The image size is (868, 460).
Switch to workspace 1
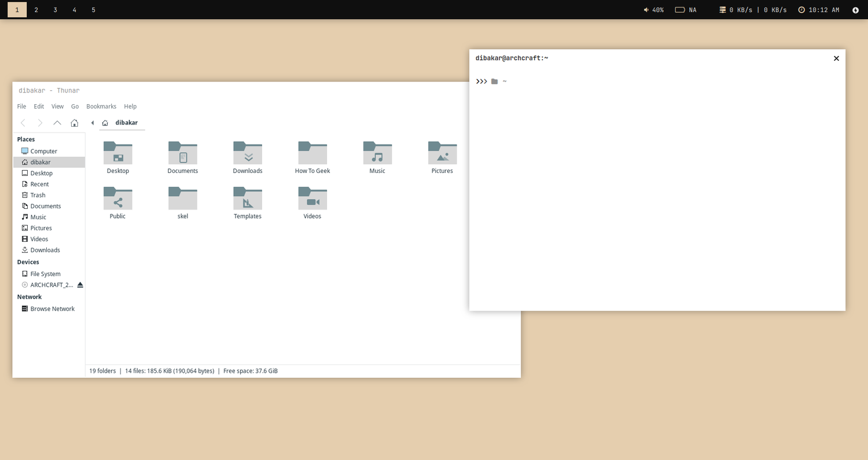[x=17, y=10]
